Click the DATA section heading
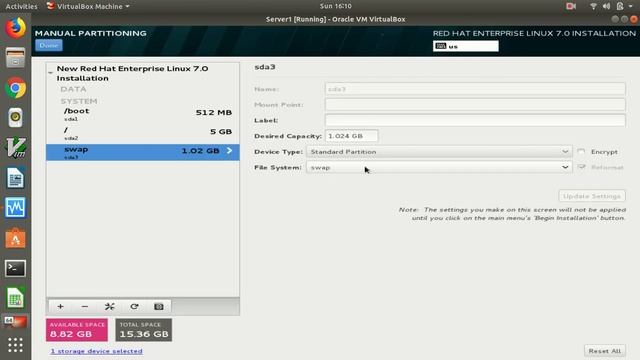This screenshot has width=640, height=360. 73,89
